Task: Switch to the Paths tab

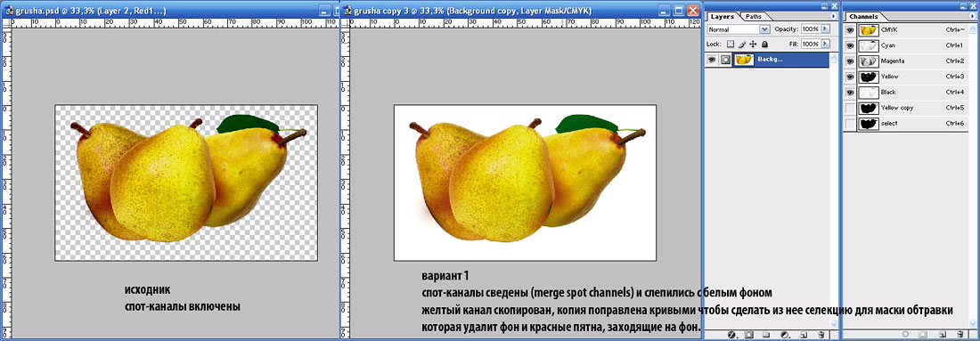Action: coord(753,17)
